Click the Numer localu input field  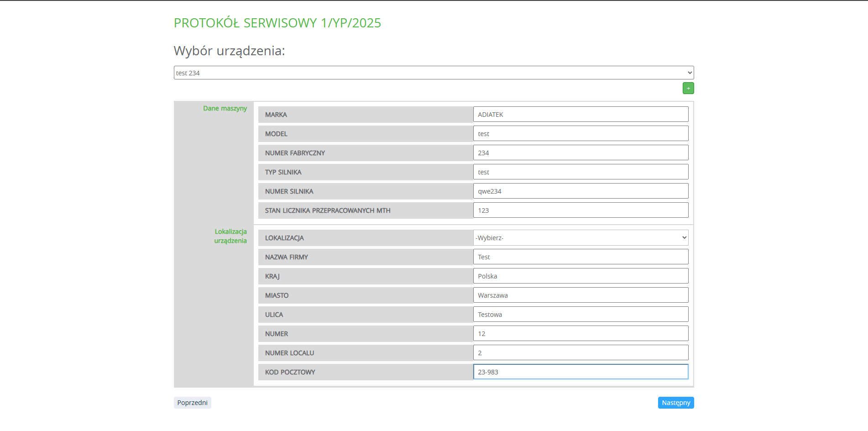580,353
